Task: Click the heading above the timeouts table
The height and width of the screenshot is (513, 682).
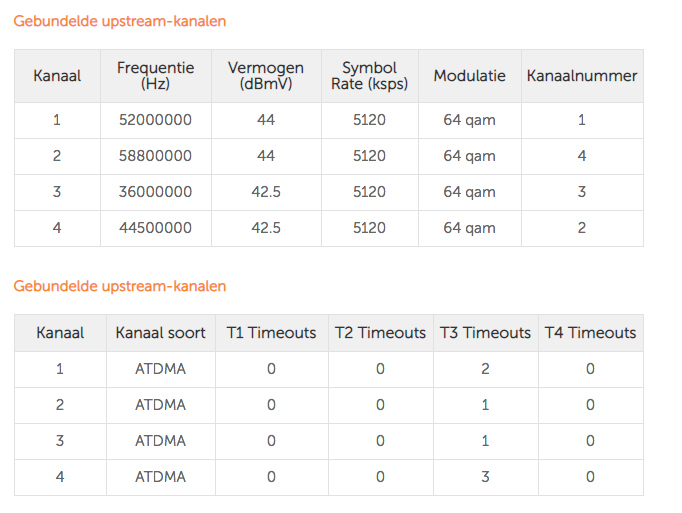Action: click(x=119, y=286)
